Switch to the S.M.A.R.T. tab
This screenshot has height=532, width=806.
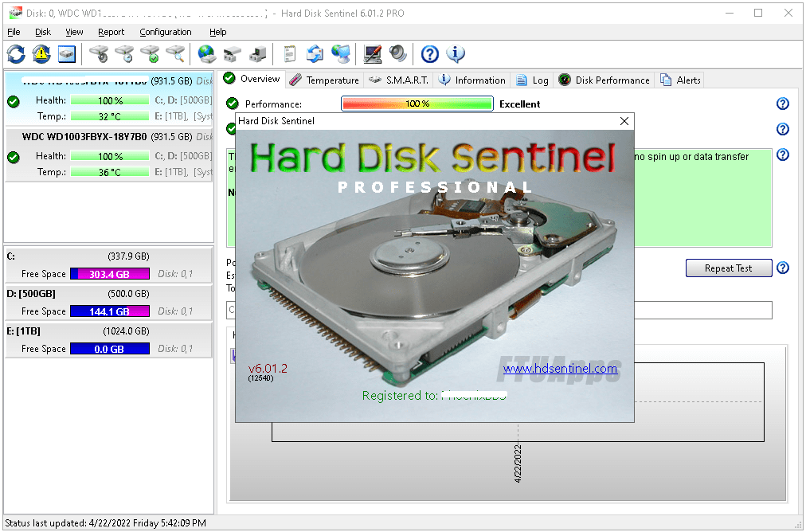tap(398, 80)
